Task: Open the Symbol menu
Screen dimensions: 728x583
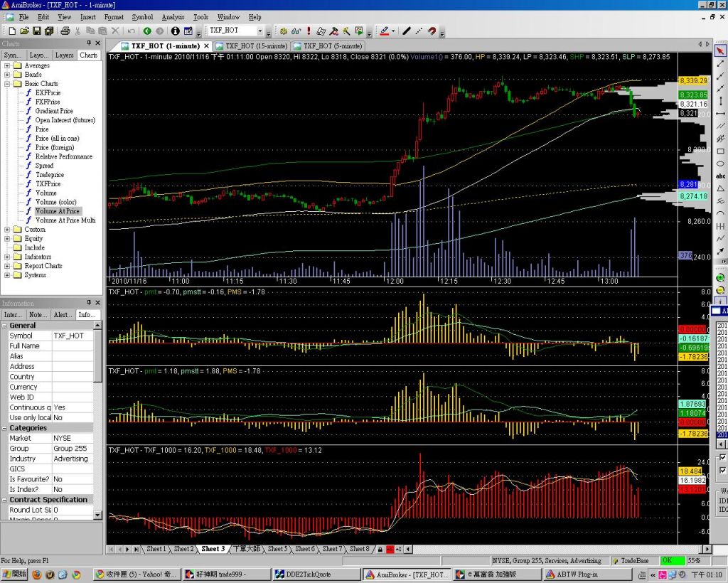Action: tap(142, 17)
